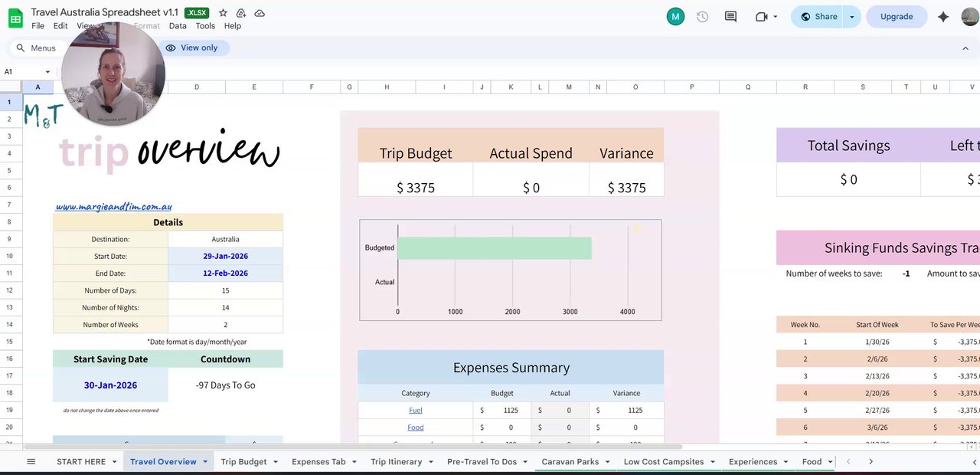Image resolution: width=980 pixels, height=475 pixels.
Task: Click the View only mode pill
Action: click(192, 47)
